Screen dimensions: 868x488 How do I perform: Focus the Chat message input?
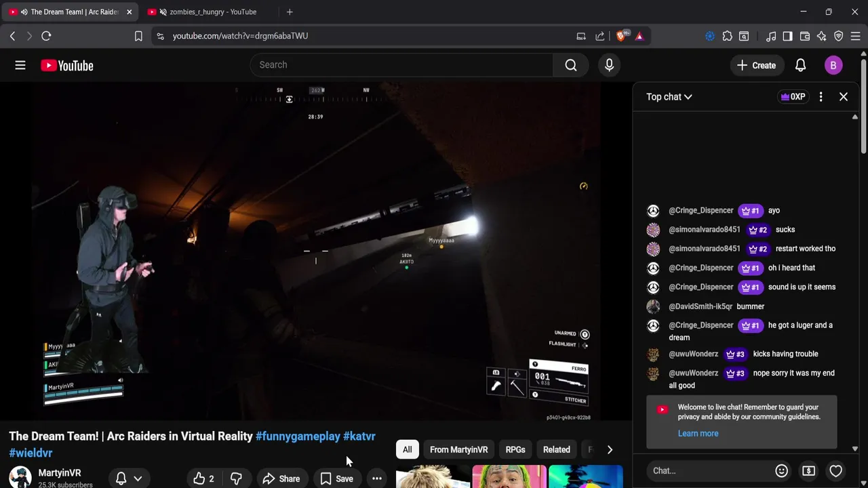[709, 470]
